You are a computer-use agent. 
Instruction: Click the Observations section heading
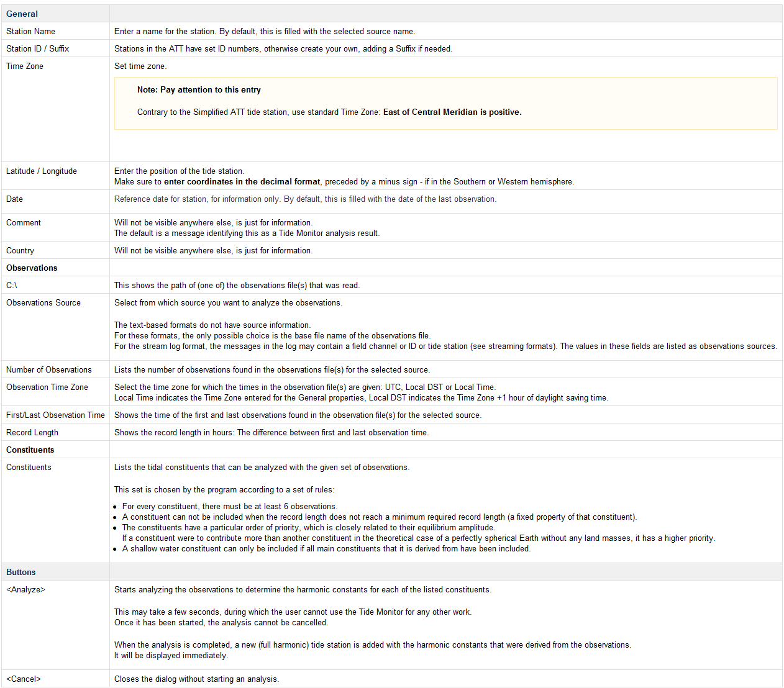32,268
